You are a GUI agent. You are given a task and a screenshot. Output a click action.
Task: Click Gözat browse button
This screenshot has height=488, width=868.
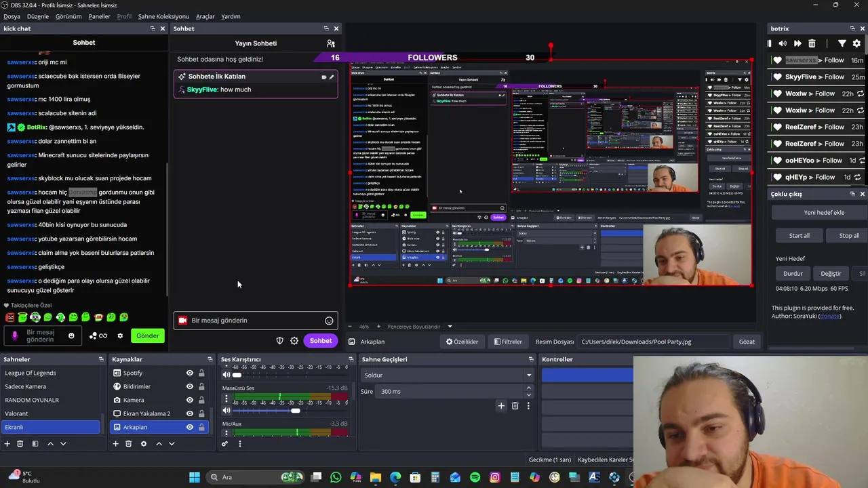pyautogui.click(x=747, y=342)
